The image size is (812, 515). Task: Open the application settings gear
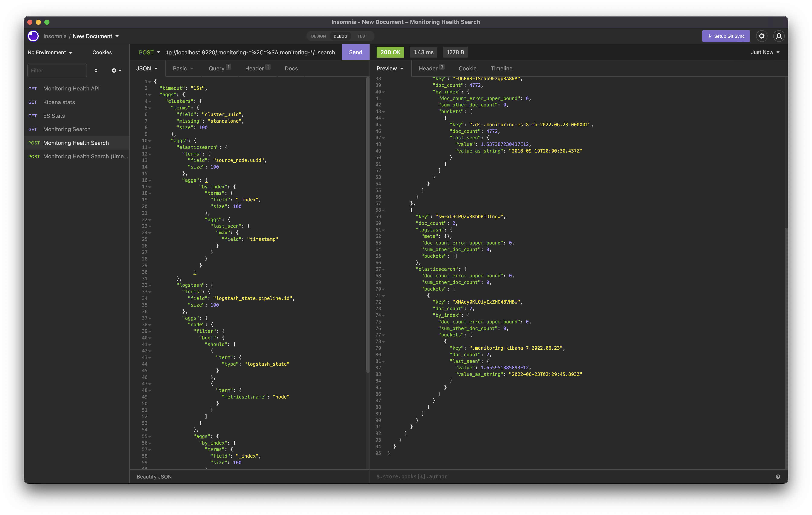pos(762,36)
